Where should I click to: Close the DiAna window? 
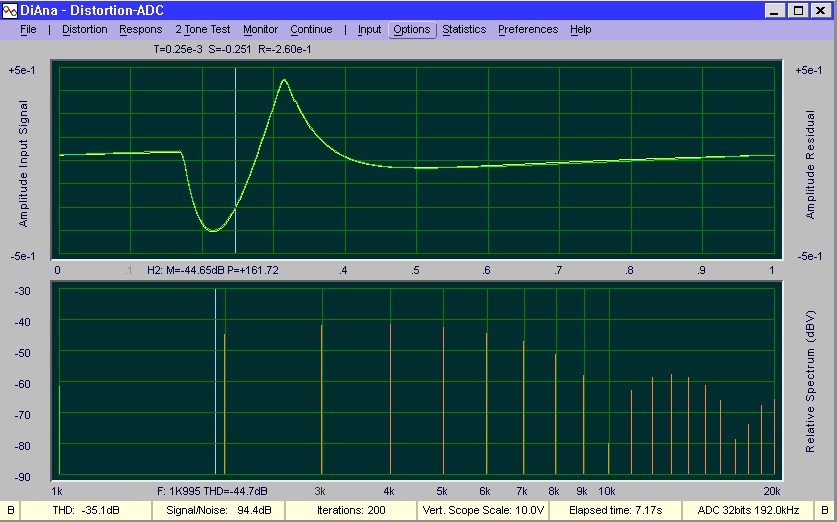point(820,11)
